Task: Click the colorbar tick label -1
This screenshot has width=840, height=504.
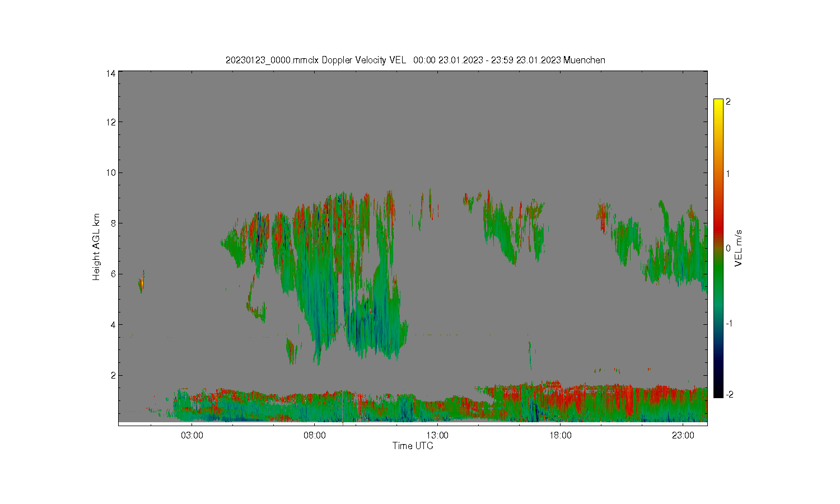Action: pos(729,323)
